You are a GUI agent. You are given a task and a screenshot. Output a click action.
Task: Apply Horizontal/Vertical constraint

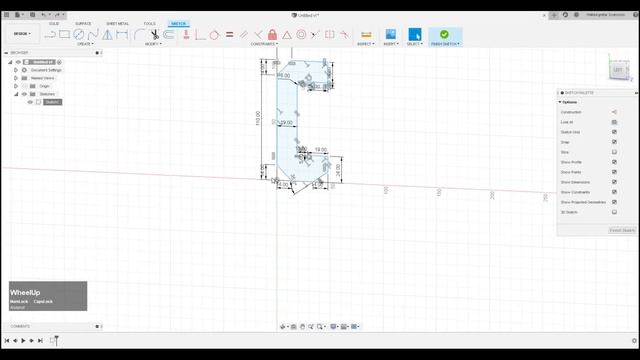tap(186, 35)
